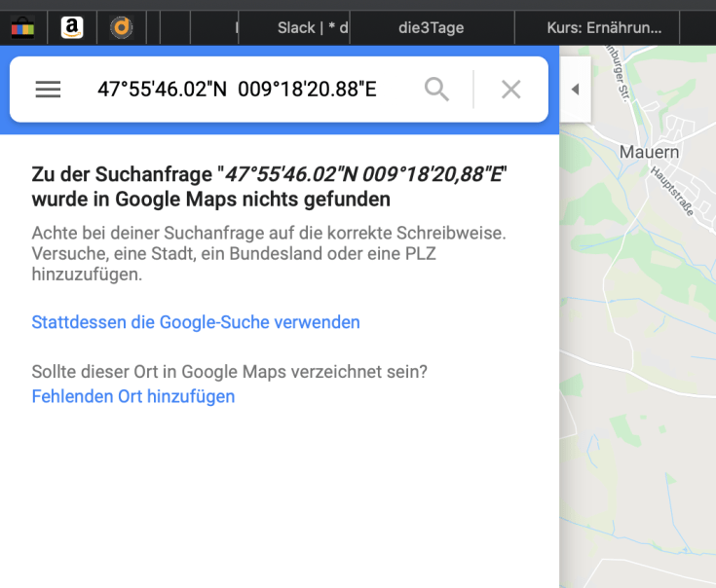The width and height of the screenshot is (716, 588).
Task: Switch to the die3Tage tab
Action: pos(431,27)
